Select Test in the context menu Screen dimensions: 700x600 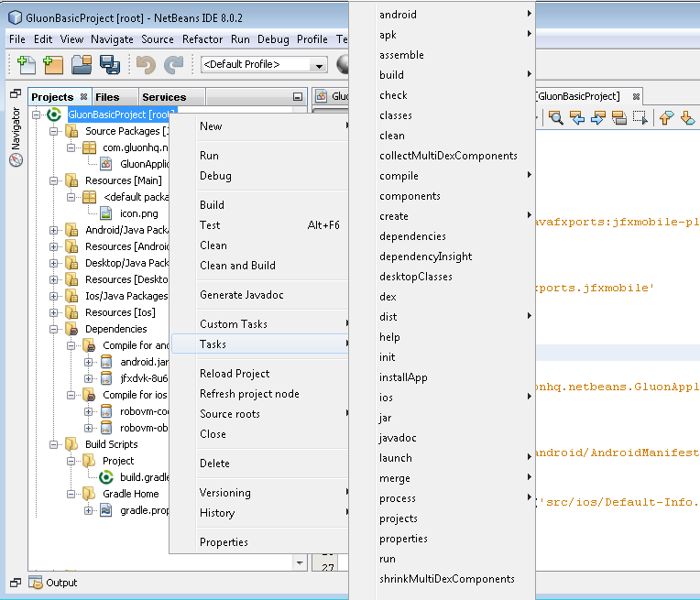[x=259, y=225]
